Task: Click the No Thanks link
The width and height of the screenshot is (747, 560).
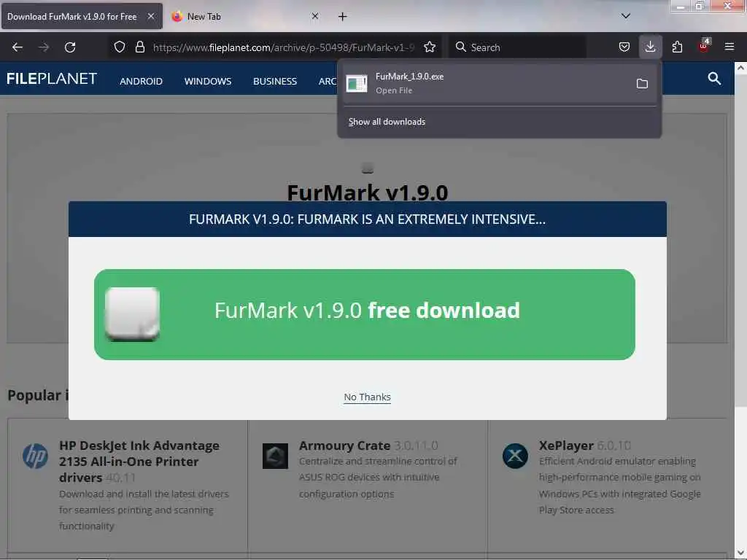Action: 368,397
